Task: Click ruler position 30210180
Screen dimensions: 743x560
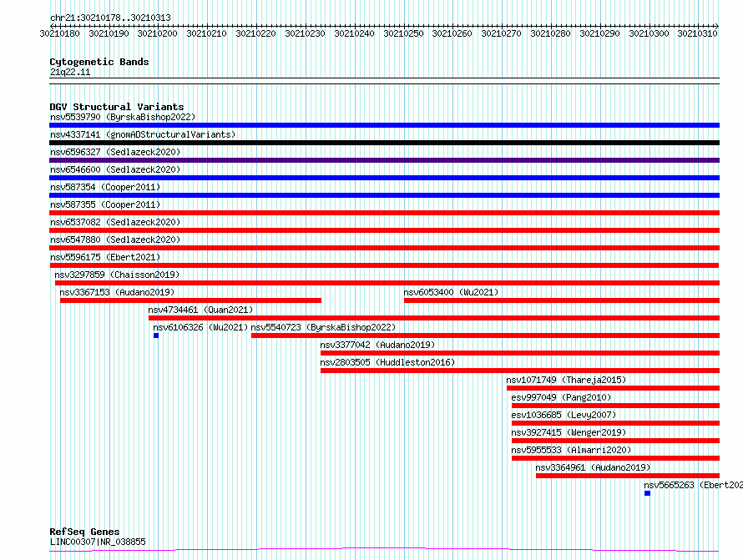Action: [60, 33]
